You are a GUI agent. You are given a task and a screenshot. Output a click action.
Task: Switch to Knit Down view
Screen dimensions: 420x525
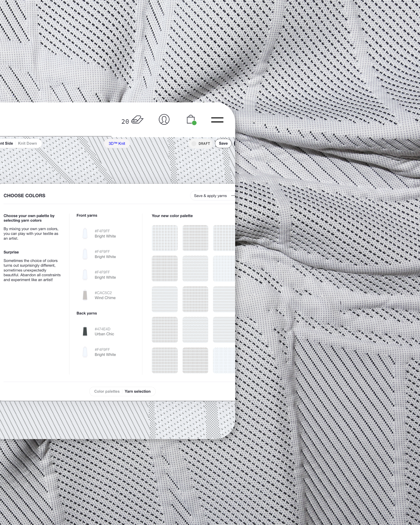pos(28,143)
